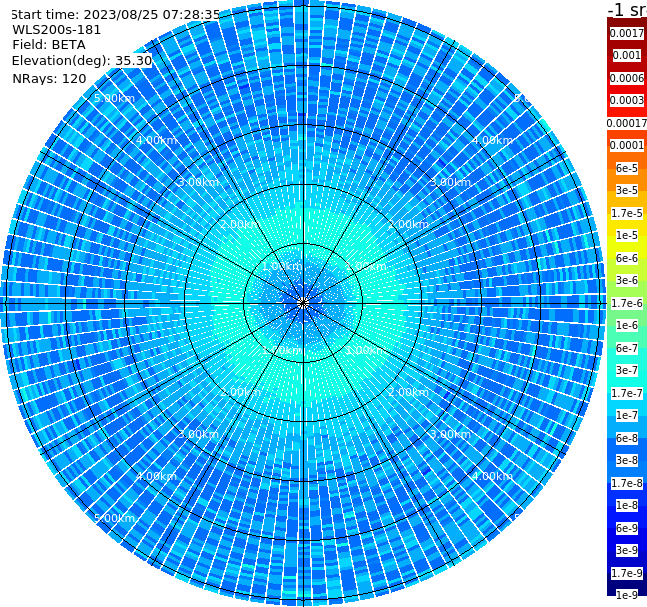Select the 1e-6 colorbar label
647x607 pixels.
click(627, 325)
